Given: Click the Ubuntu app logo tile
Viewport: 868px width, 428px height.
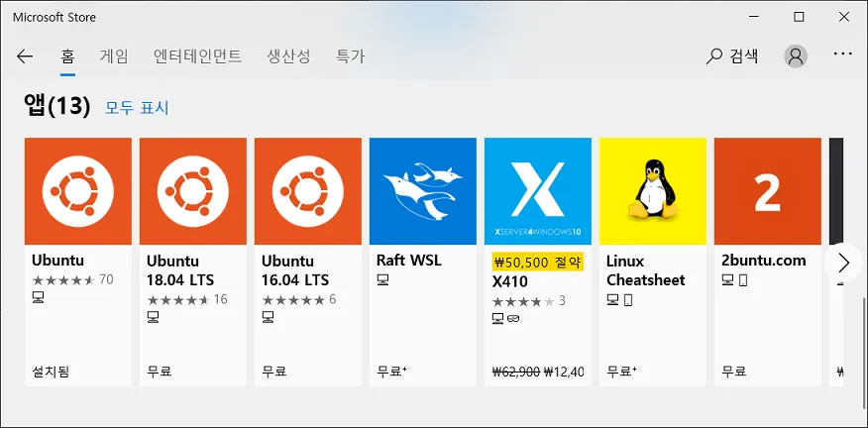Looking at the screenshot, I should (78, 191).
